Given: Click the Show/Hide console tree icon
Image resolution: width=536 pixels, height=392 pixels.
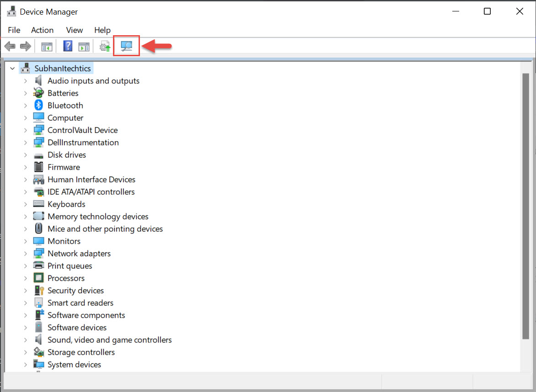Looking at the screenshot, I should tap(46, 46).
